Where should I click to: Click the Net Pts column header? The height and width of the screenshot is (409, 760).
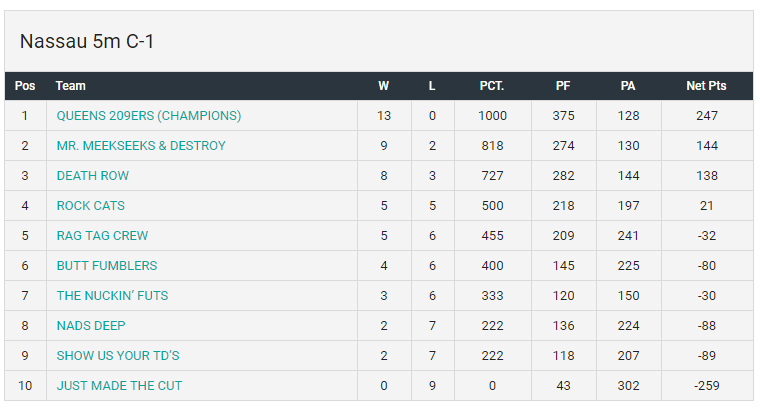pyautogui.click(x=706, y=86)
